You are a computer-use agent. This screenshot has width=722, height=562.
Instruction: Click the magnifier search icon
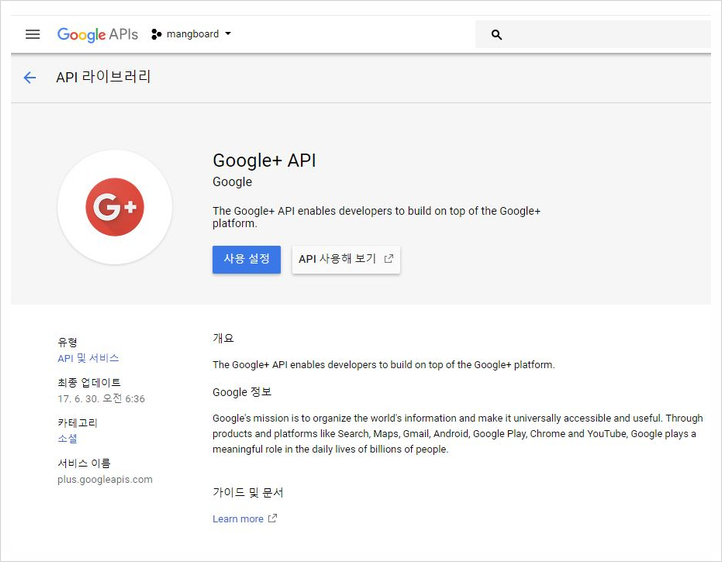pos(497,35)
